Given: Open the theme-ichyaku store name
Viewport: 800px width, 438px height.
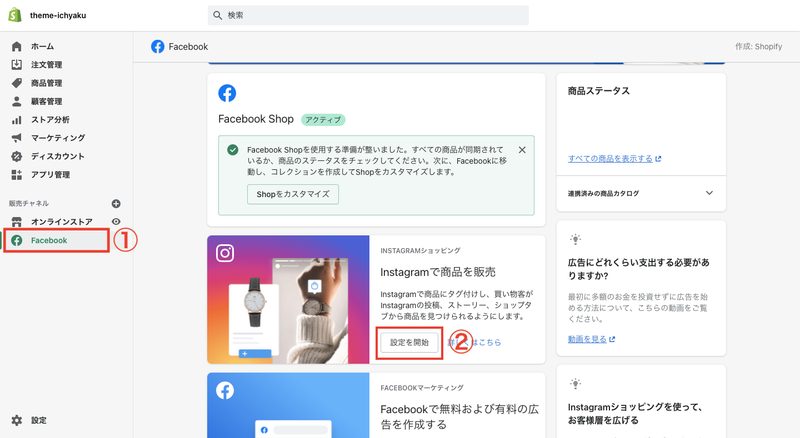Looking at the screenshot, I should [x=58, y=15].
